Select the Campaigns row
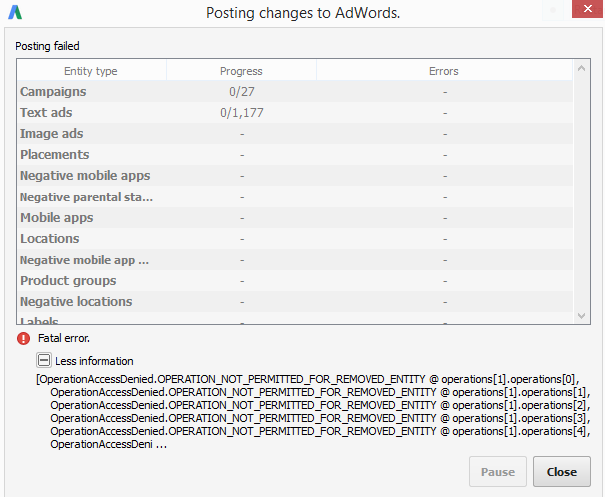 tap(295, 91)
